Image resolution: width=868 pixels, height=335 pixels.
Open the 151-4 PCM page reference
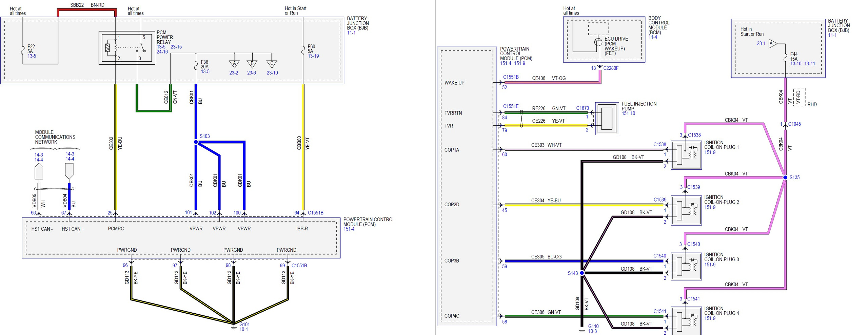click(x=349, y=229)
